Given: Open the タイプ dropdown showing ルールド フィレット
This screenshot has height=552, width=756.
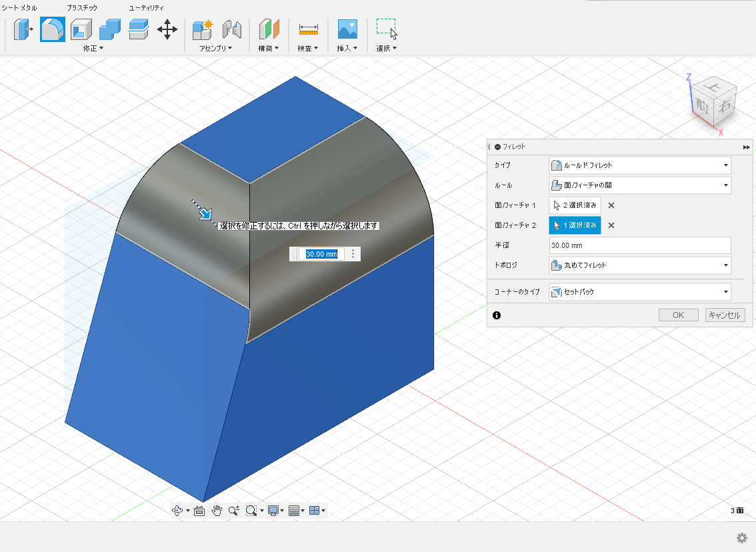Looking at the screenshot, I should pos(640,165).
